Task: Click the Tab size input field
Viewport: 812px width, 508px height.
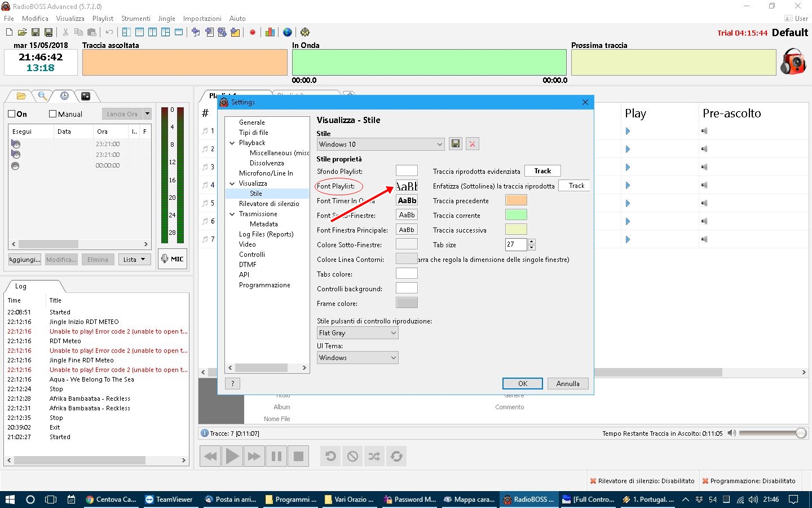Action: 516,244
